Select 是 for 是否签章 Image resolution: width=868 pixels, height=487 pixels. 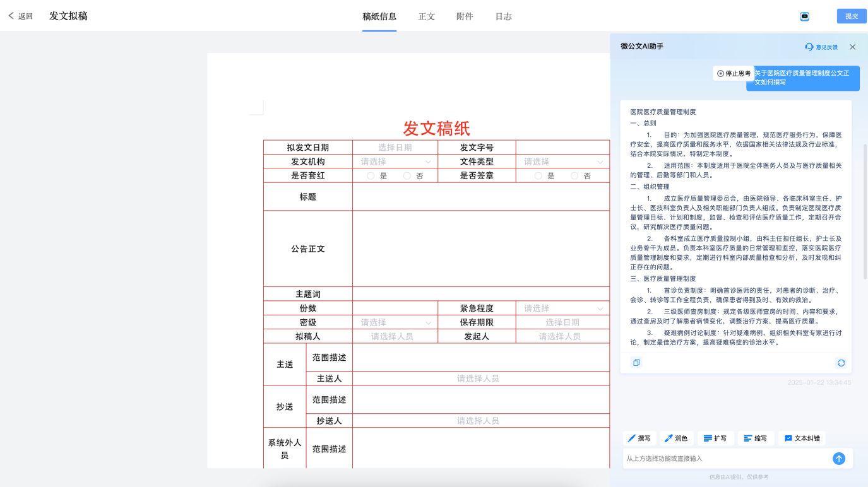tap(538, 176)
